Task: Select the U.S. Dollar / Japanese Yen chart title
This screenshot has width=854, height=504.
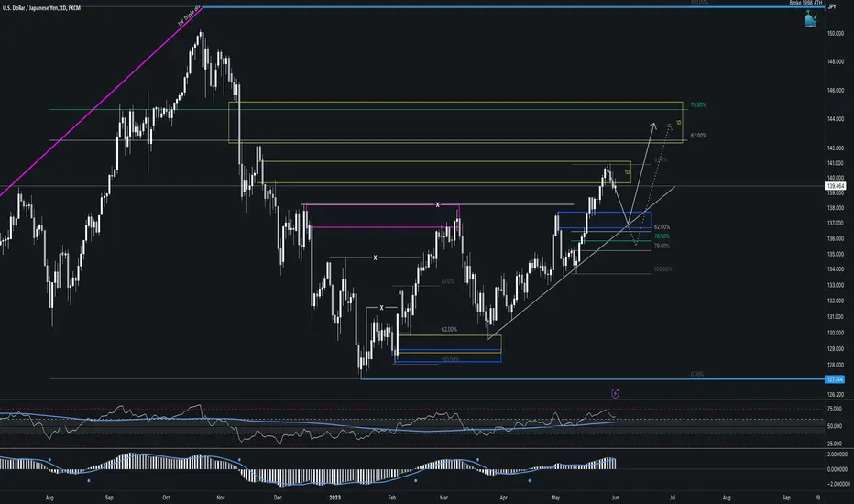Action: [41, 8]
